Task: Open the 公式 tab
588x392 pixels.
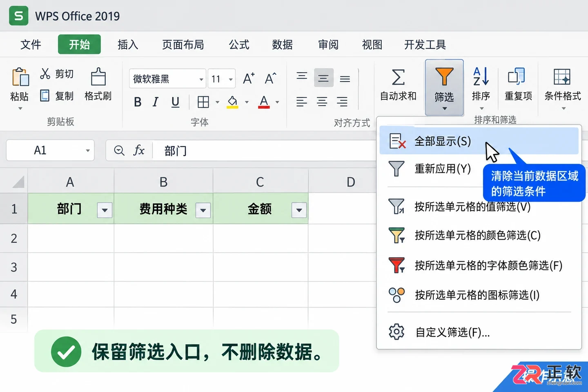Action: tap(239, 45)
